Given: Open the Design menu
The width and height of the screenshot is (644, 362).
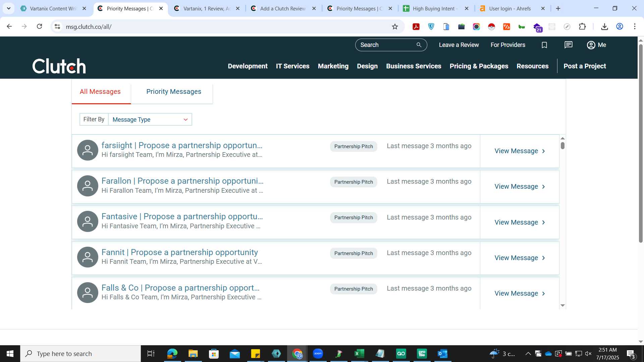Looking at the screenshot, I should point(367,66).
